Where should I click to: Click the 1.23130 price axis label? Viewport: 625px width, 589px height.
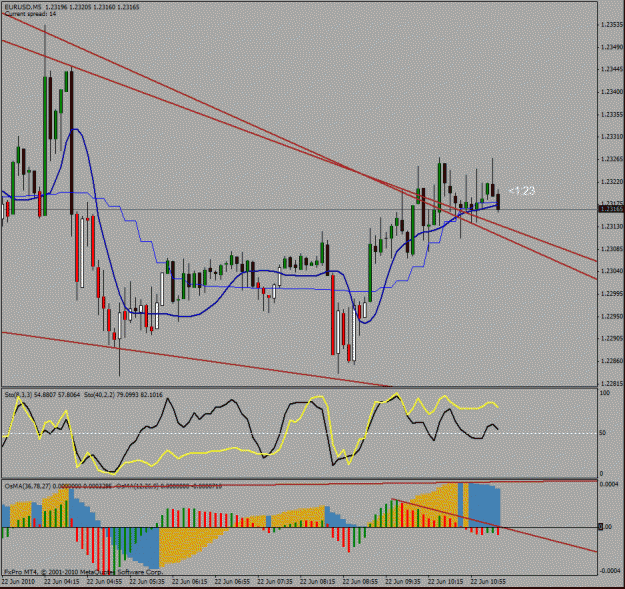[612, 227]
